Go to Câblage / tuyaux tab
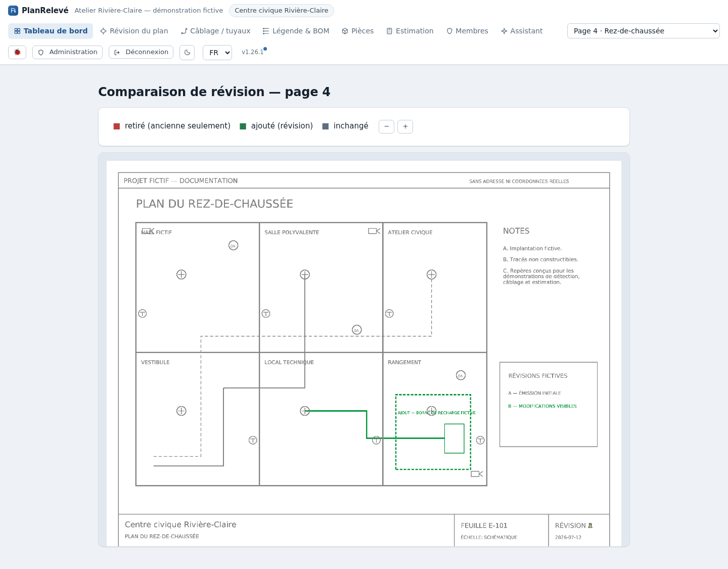728x569 pixels. coord(215,31)
